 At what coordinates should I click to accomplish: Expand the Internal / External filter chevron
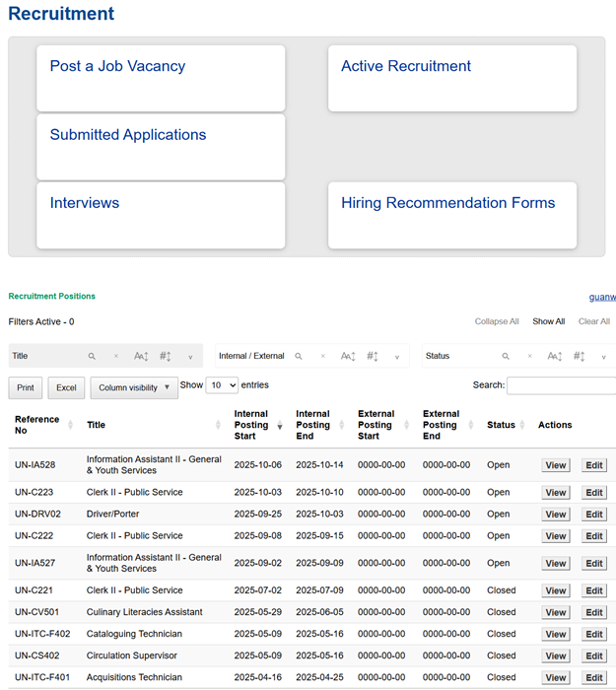click(x=397, y=357)
